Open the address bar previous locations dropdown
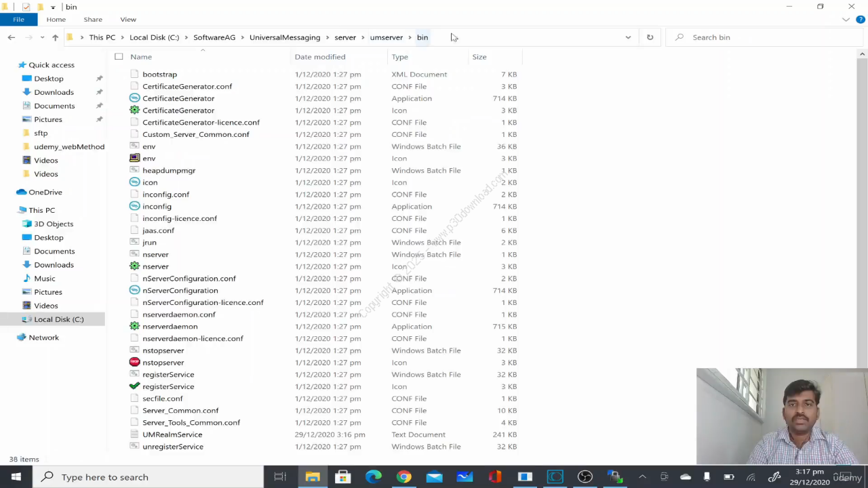868x488 pixels. click(628, 37)
